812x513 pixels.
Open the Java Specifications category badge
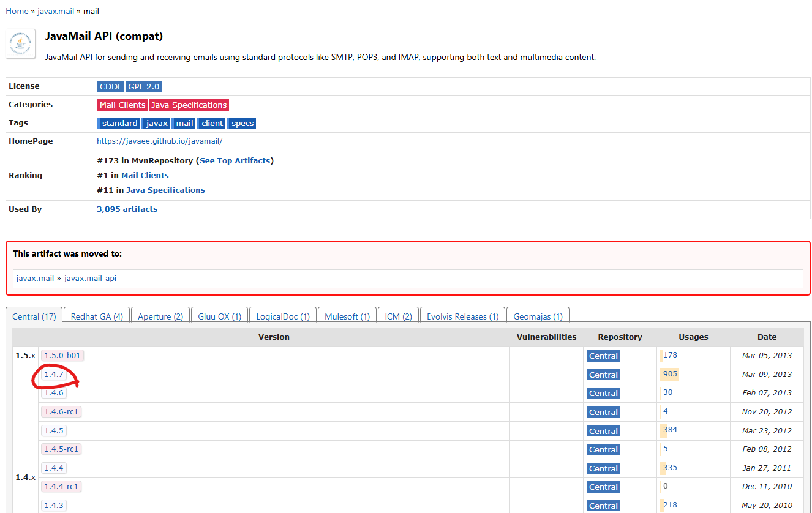tap(189, 105)
